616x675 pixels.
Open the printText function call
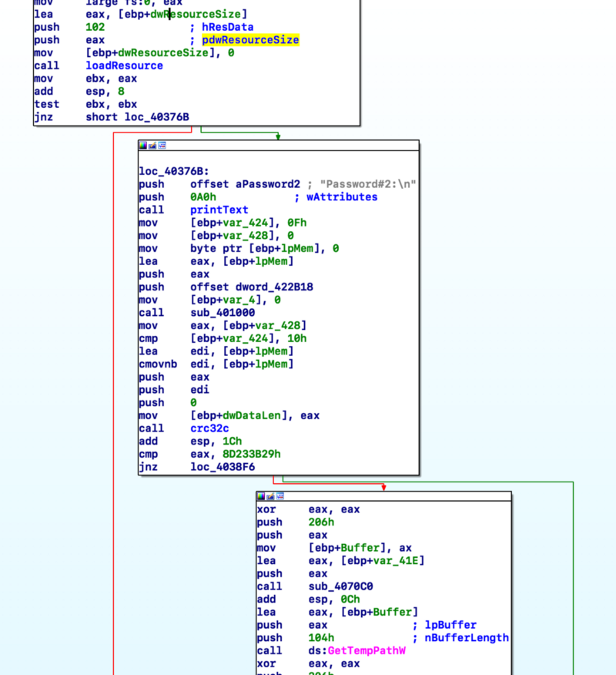point(219,210)
